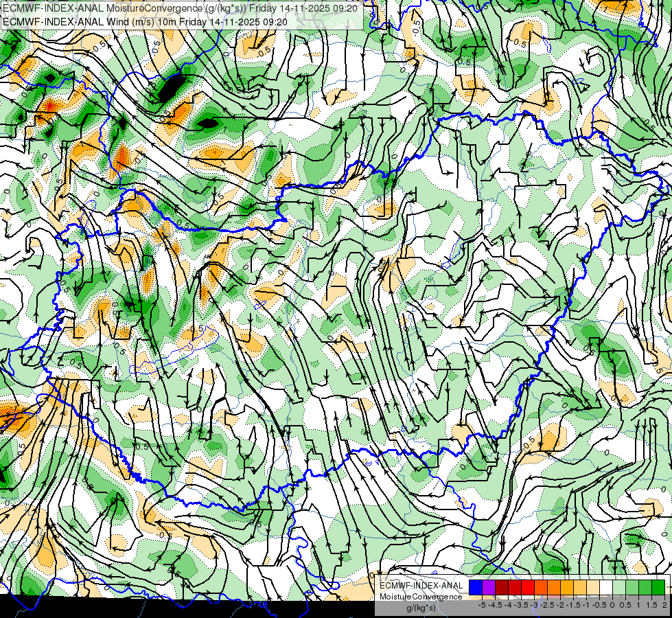Click the -4 legend scale value
Image resolution: width=672 pixels, height=618 pixels.
[x=508, y=605]
